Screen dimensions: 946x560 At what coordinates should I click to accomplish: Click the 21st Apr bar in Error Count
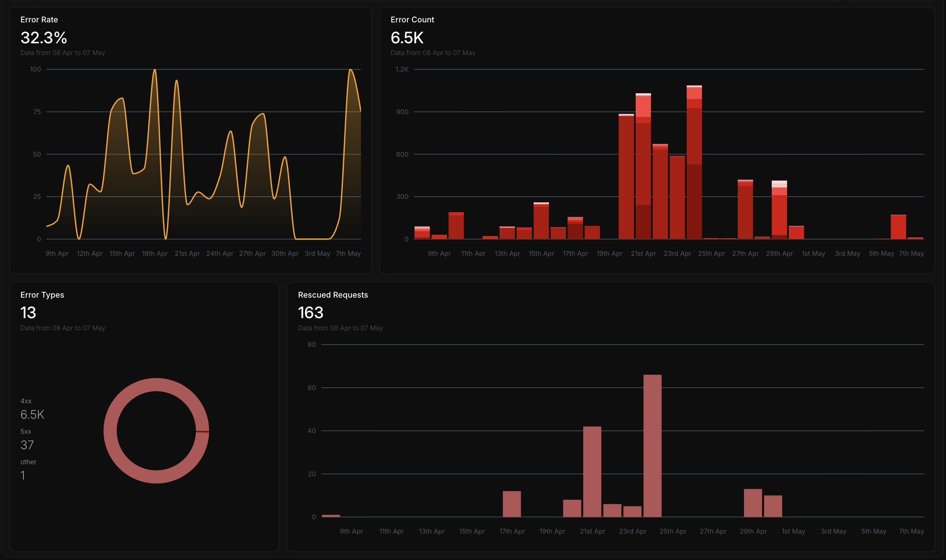643,166
